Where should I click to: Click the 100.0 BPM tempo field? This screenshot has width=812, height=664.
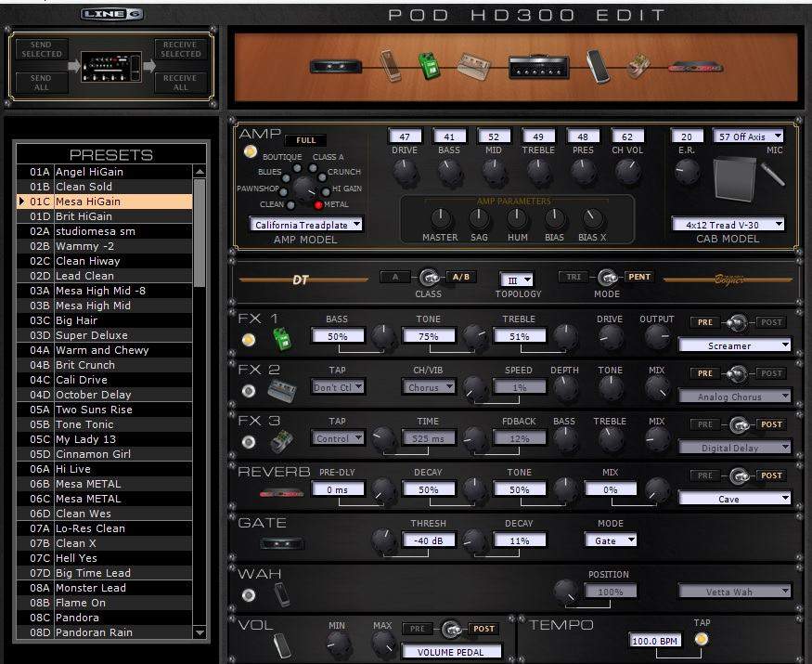point(655,642)
